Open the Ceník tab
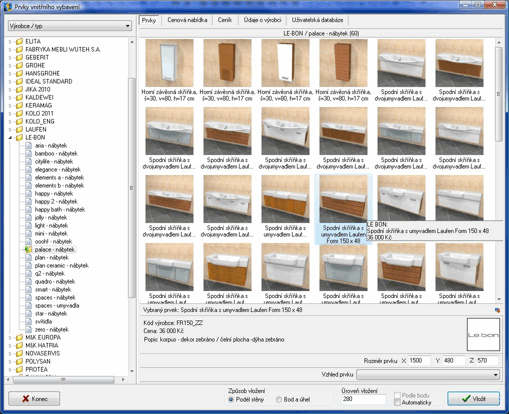 (x=225, y=20)
